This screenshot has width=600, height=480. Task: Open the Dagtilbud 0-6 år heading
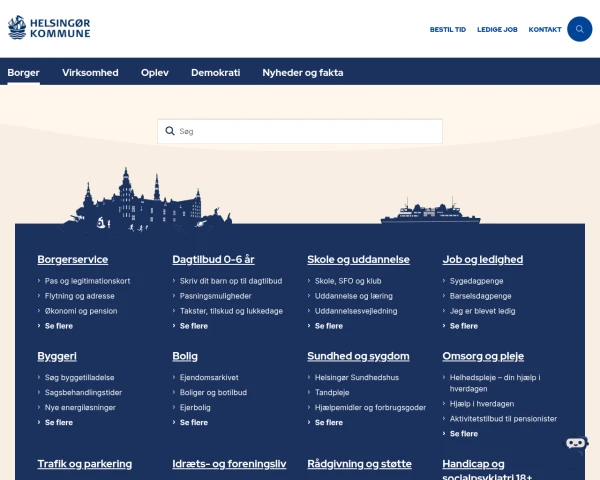213,259
